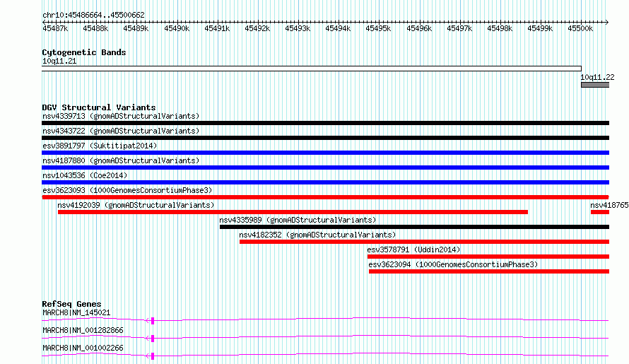Open the nsv1043536 (Coe2014) label
The width and height of the screenshot is (629, 364).
click(x=85, y=175)
